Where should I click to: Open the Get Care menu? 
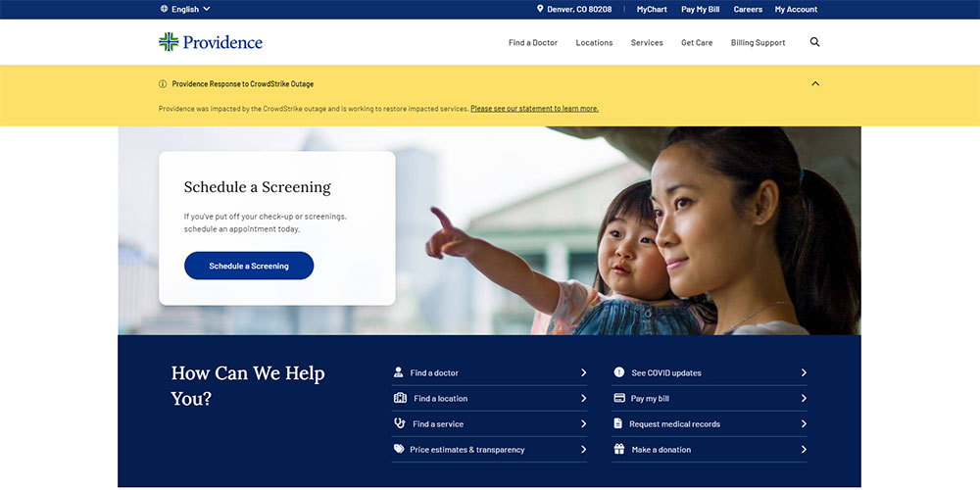point(697,42)
